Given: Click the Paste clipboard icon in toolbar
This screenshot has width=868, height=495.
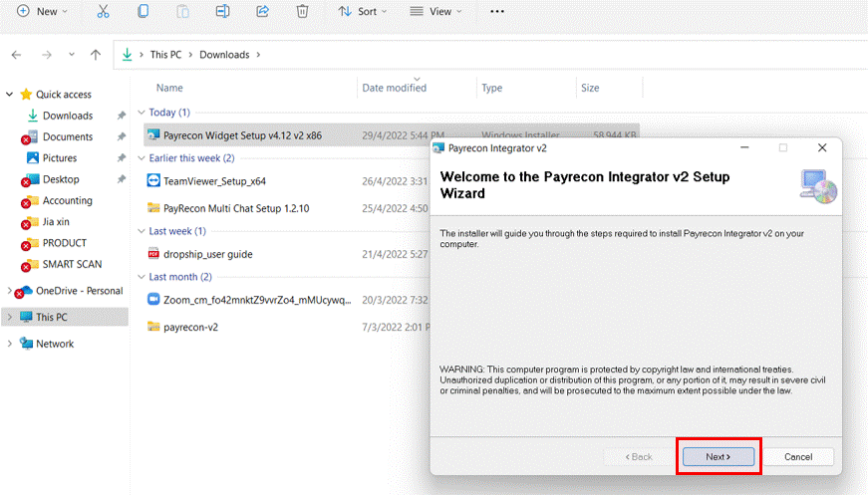Looking at the screenshot, I should (182, 11).
